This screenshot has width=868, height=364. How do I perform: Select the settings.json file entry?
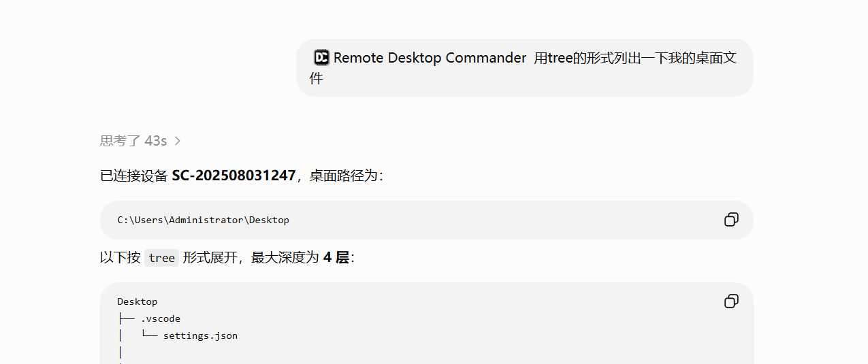[x=200, y=335]
